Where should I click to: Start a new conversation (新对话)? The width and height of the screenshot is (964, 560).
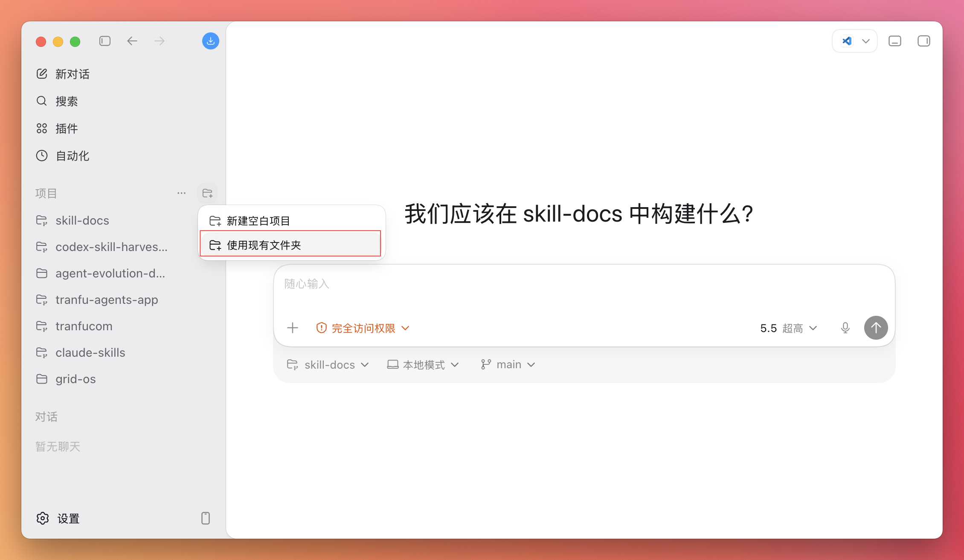click(x=63, y=74)
